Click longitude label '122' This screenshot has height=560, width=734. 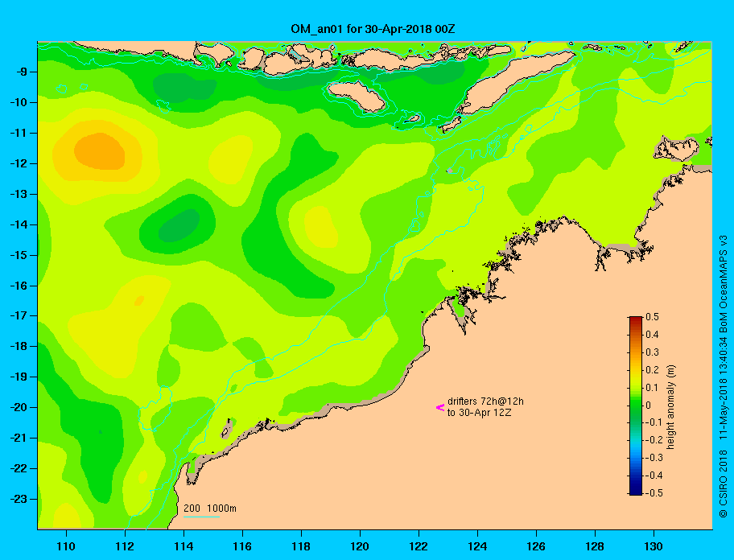(x=419, y=546)
